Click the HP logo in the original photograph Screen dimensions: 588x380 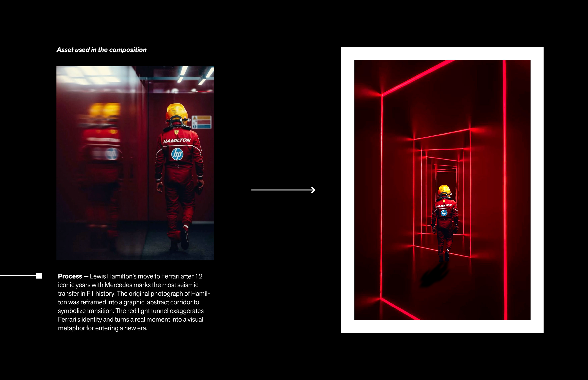coord(177,154)
